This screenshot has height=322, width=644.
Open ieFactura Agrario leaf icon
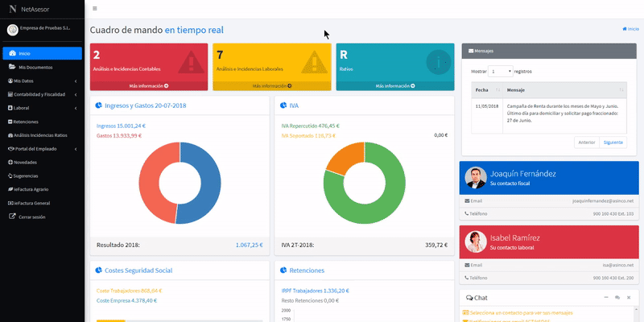[9, 189]
